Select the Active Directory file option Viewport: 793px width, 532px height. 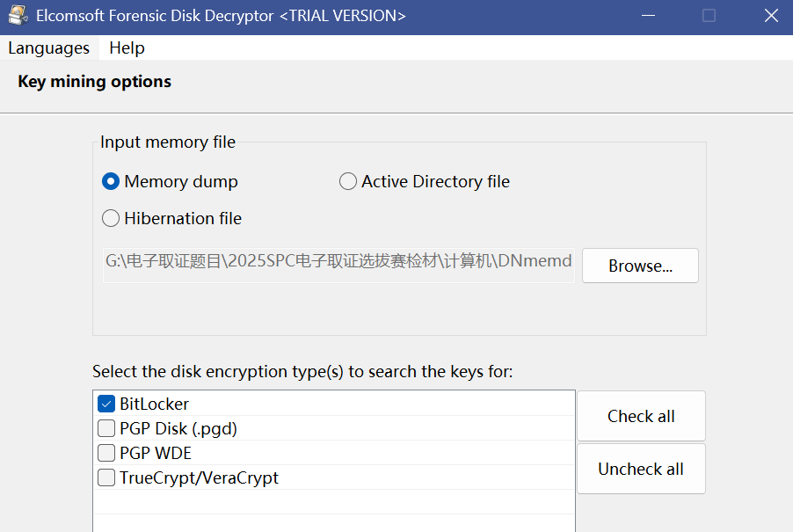click(348, 182)
